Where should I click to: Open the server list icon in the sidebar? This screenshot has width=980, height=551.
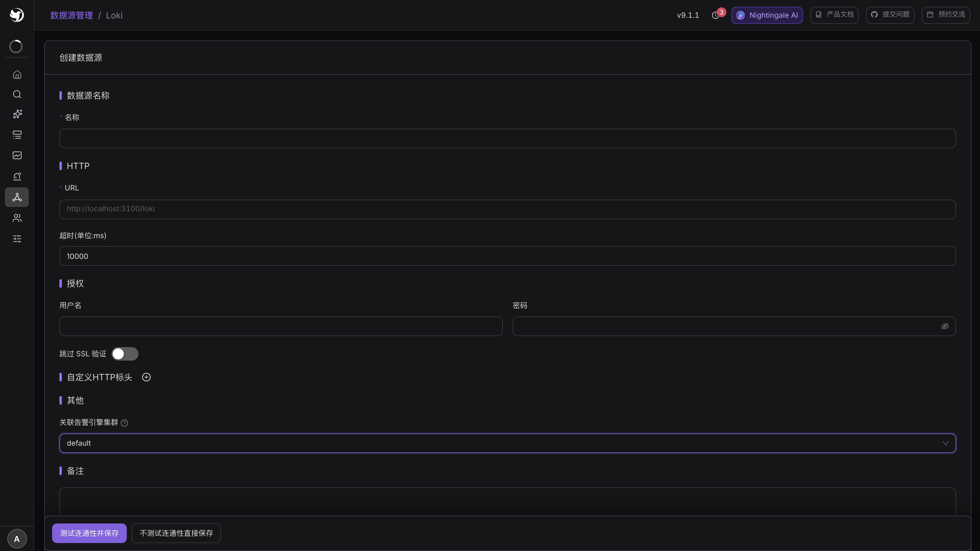17,135
